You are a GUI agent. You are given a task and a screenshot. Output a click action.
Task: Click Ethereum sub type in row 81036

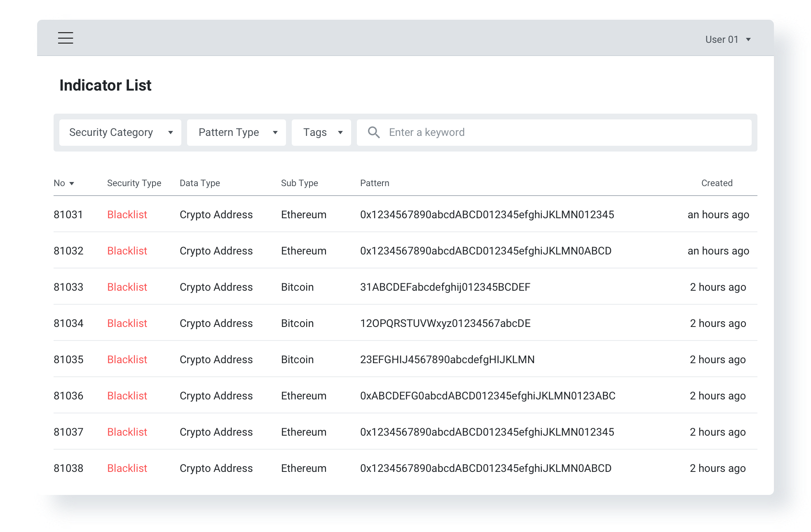304,396
